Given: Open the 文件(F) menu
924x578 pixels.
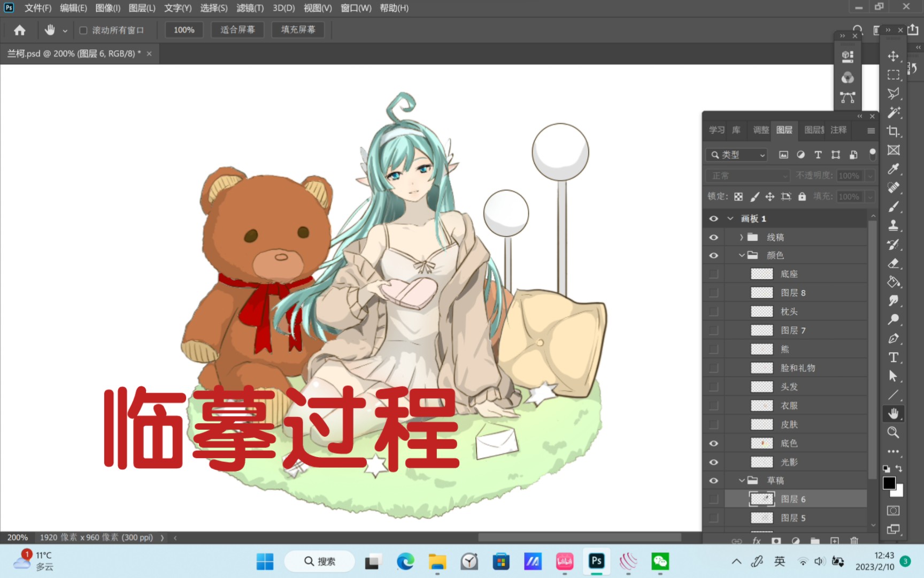Looking at the screenshot, I should tap(37, 8).
